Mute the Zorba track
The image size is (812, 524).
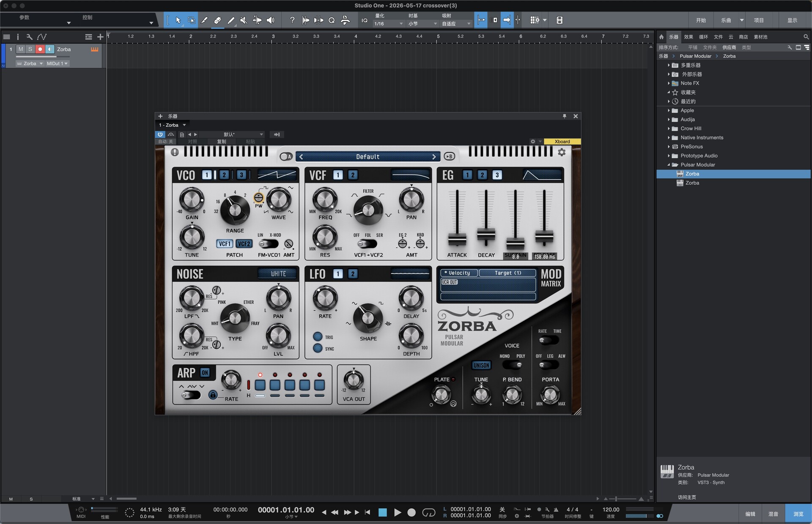click(21, 49)
